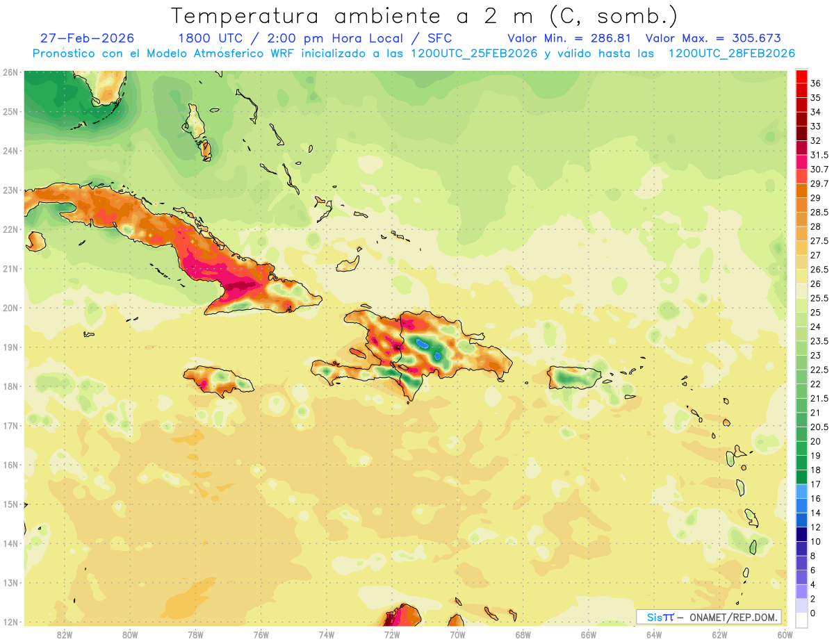Pick the dark green swatch between 17 and 18
Image resolution: width=834 pixels, height=644 pixels.
801,477
